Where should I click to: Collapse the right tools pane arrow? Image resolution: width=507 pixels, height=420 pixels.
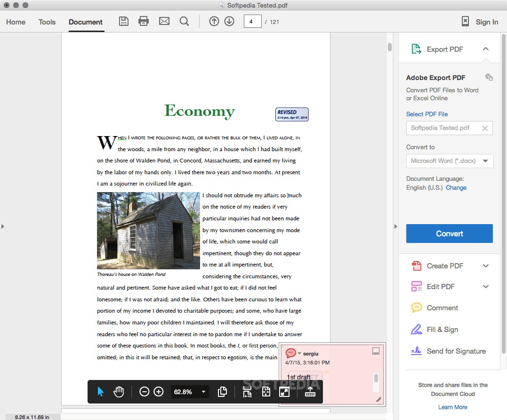point(395,226)
